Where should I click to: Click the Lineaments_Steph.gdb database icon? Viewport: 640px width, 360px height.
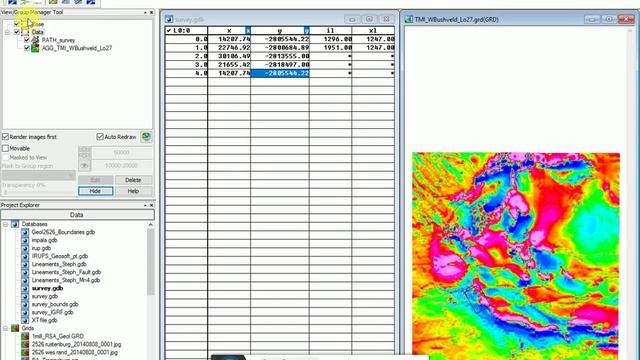pos(25,264)
